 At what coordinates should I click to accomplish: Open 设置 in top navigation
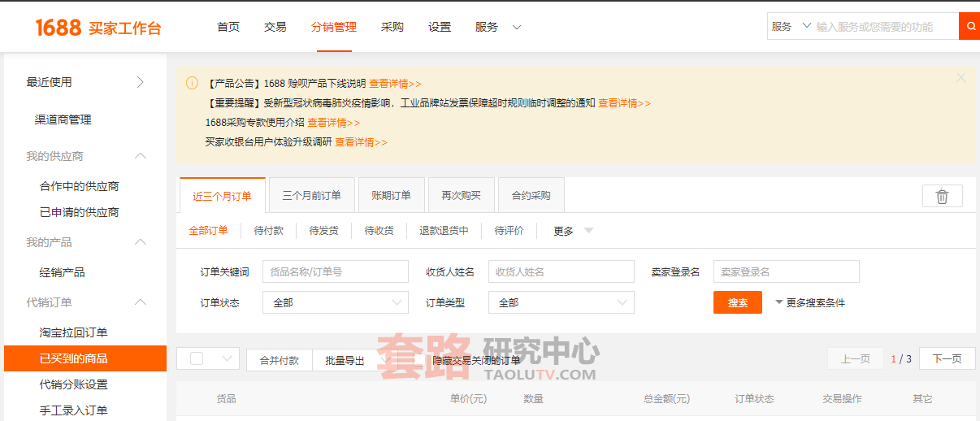tap(440, 27)
